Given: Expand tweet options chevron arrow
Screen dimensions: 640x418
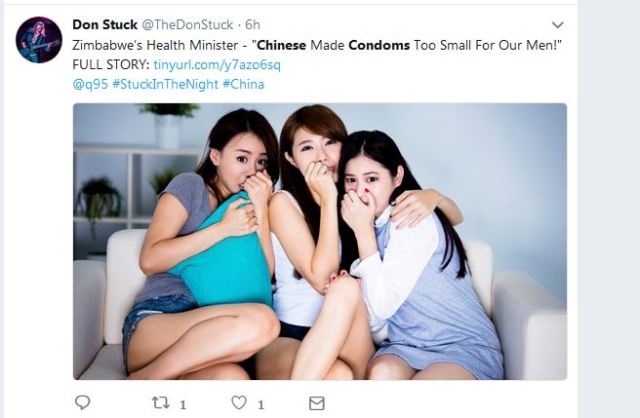Looking at the screenshot, I should point(558,25).
